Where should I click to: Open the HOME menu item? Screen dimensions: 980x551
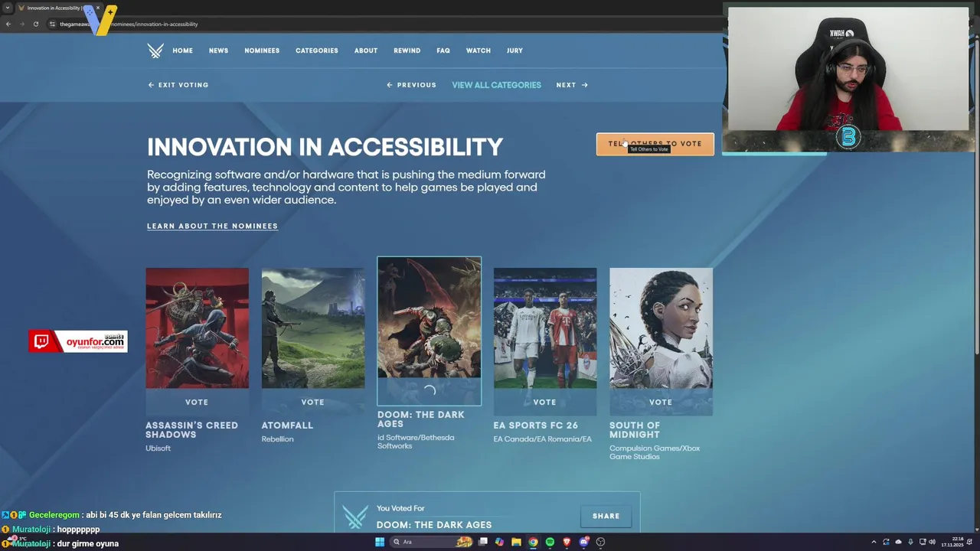click(x=182, y=51)
